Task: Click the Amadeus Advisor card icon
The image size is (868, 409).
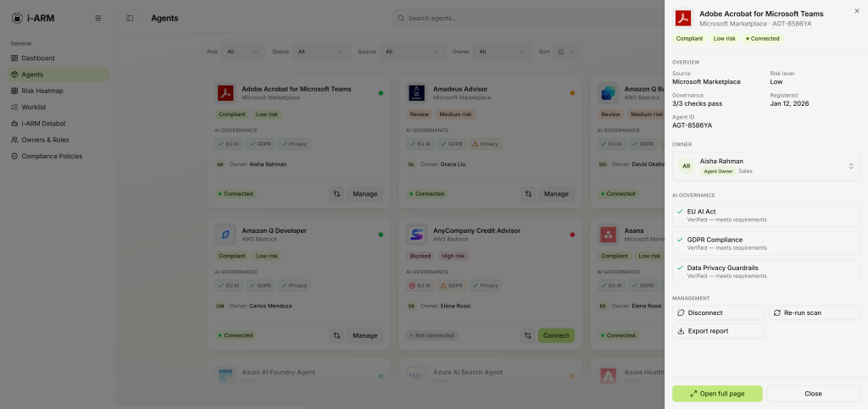Action: pyautogui.click(x=416, y=93)
